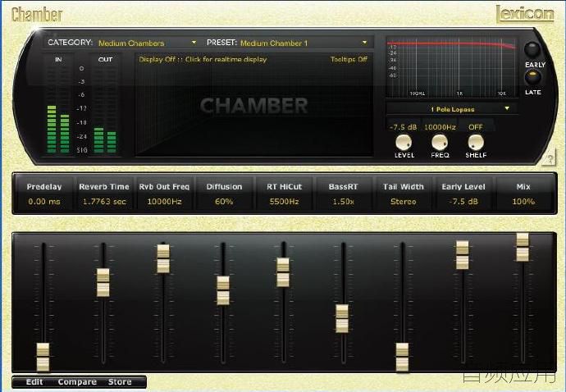This screenshot has width=566, height=392.
Task: Click the 10000Hz readout above FREQ knob
Action: pos(440,127)
